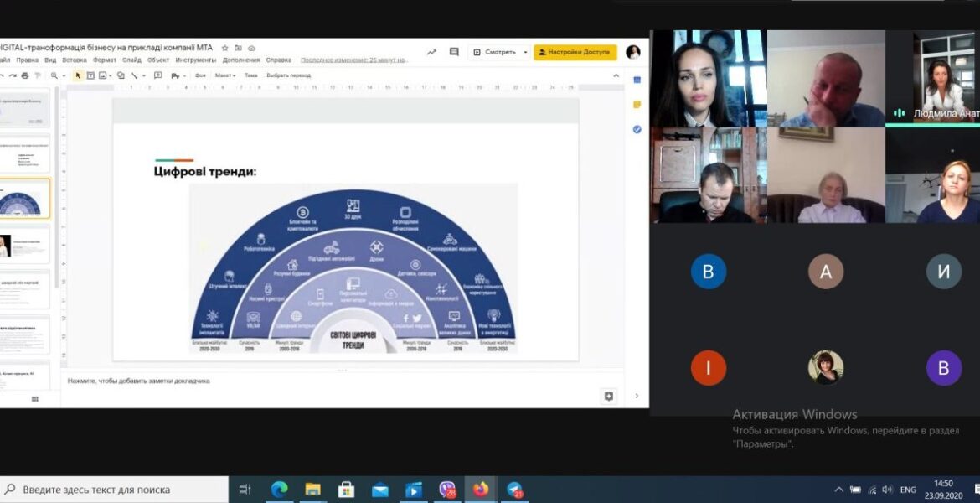Open the Правка menu
The width and height of the screenshot is (980, 503).
click(28, 60)
